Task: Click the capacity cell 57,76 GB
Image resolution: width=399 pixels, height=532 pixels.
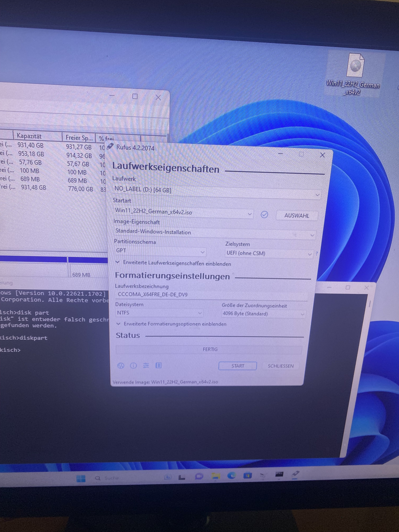Action: pyautogui.click(x=30, y=162)
